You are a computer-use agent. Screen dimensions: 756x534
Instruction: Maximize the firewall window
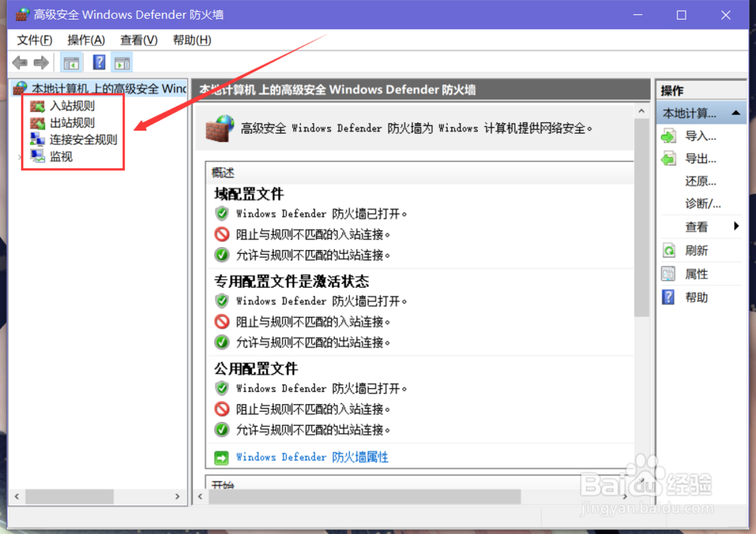(681, 15)
